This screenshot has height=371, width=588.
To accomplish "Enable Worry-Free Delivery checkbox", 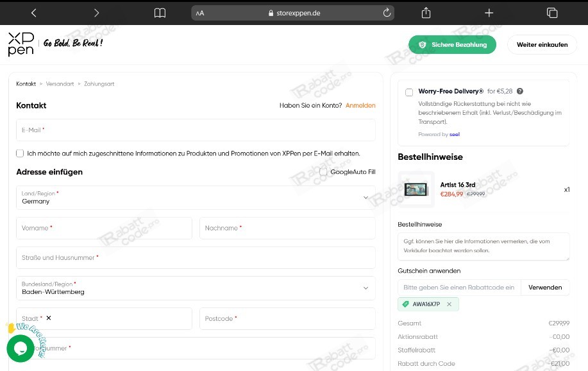I will [409, 92].
